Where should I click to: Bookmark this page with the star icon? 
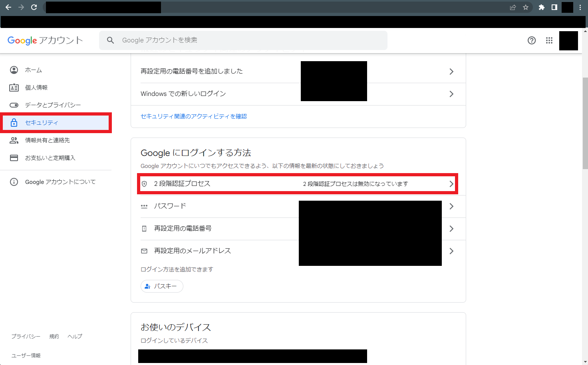(526, 7)
